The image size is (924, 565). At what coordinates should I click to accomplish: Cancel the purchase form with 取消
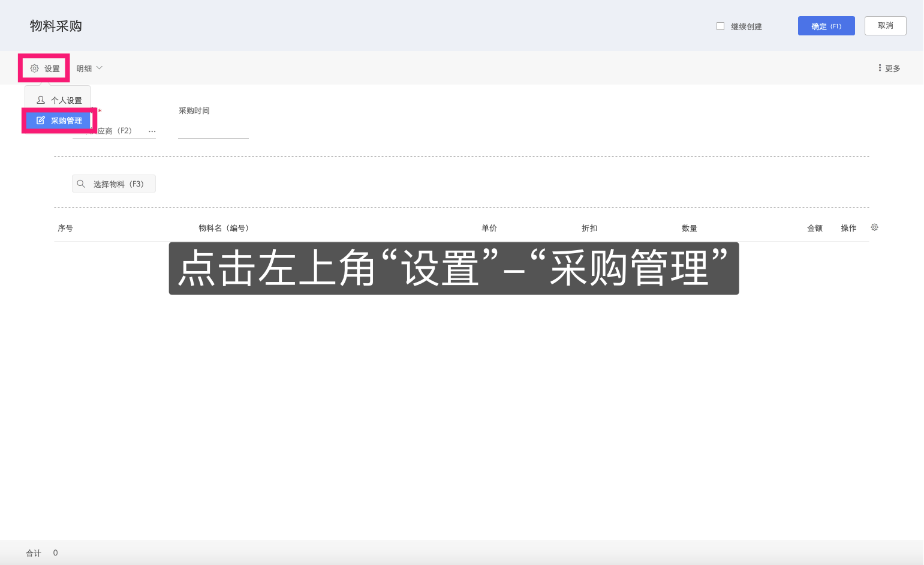pyautogui.click(x=886, y=26)
